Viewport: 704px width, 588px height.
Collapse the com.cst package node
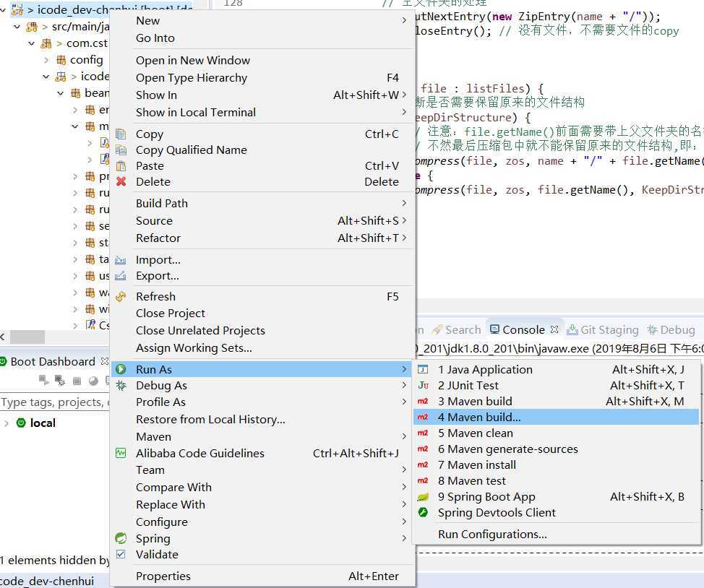31,43
